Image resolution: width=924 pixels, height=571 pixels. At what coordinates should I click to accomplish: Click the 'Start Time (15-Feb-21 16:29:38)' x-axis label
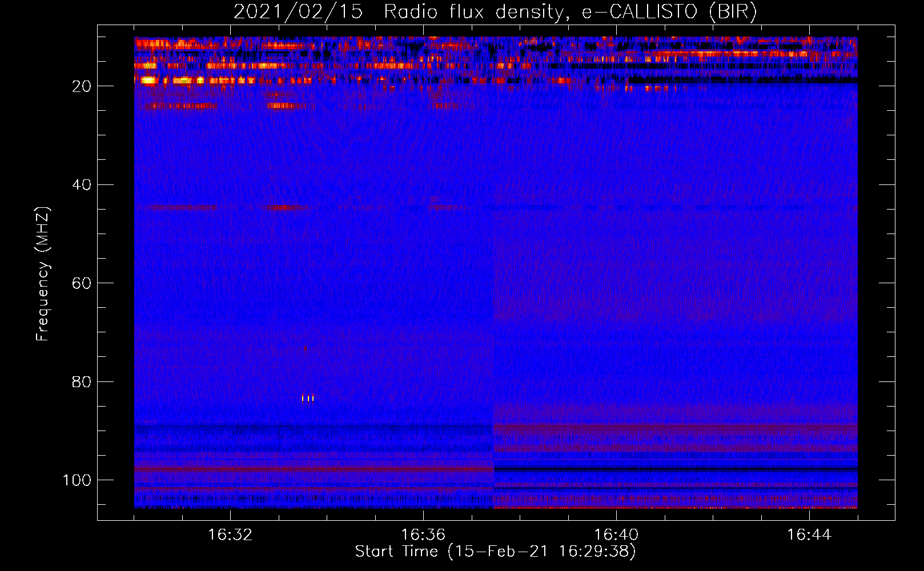[495, 552]
